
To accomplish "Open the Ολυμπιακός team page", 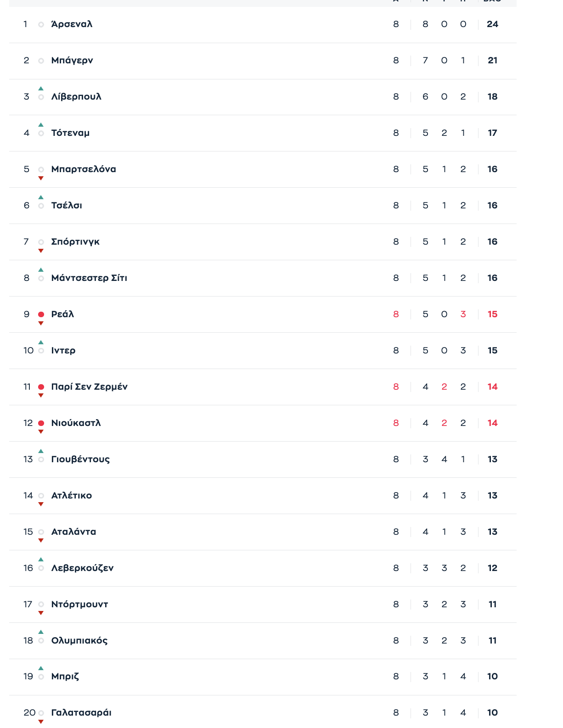I will pyautogui.click(x=79, y=640).
